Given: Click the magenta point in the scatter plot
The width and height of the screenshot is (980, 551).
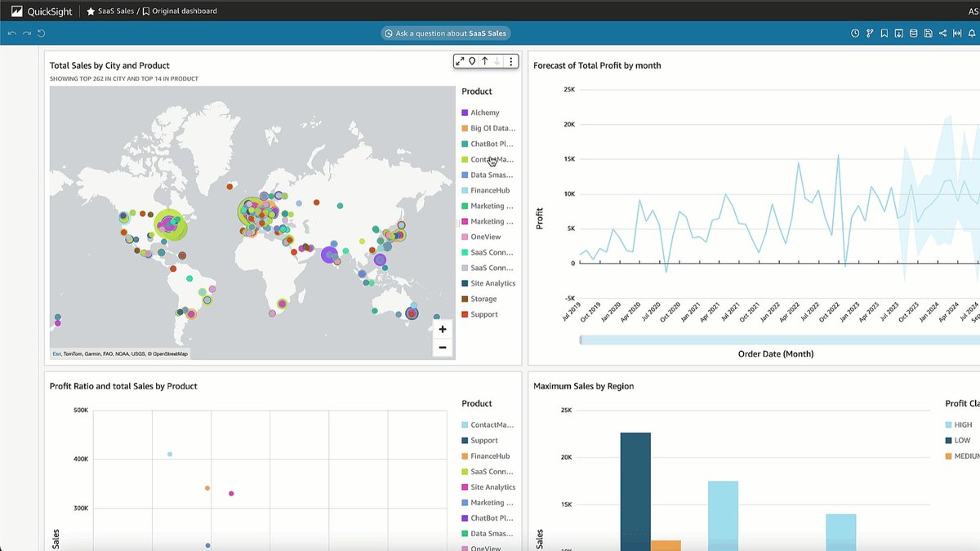Looking at the screenshot, I should (x=231, y=493).
